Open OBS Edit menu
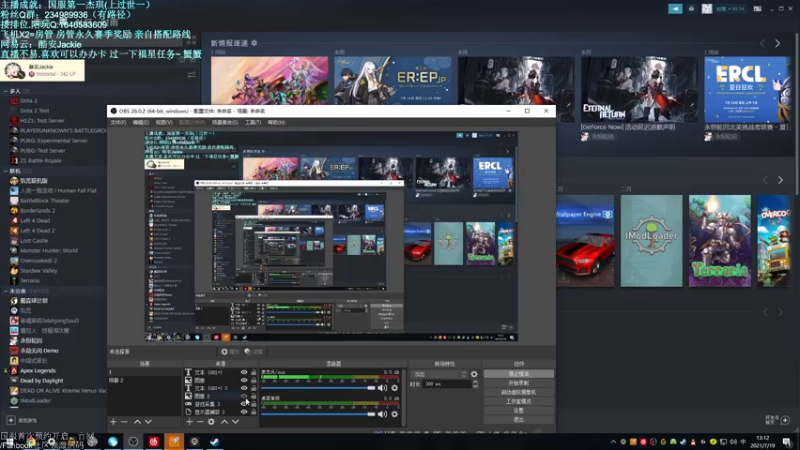Screen dimensions: 800x450 click(x=140, y=122)
